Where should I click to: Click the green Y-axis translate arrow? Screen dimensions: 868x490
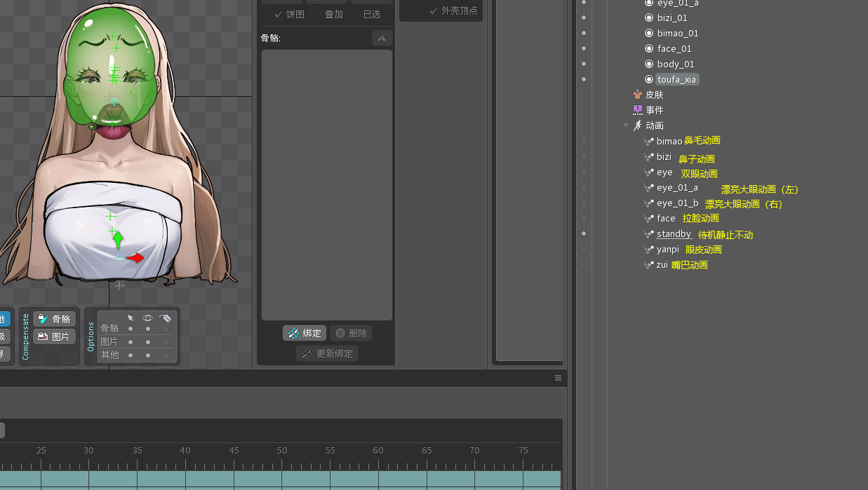[x=118, y=240]
